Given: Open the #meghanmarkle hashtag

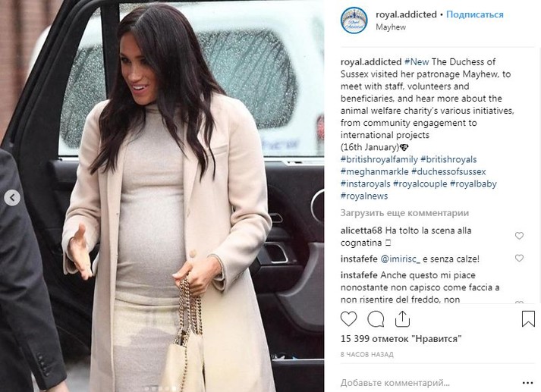Looking at the screenshot, I should (x=374, y=171).
